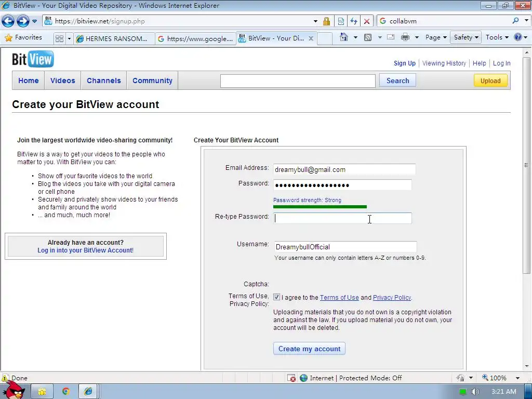Go to the Videos navigation tab
The width and height of the screenshot is (532, 399).
[63, 81]
